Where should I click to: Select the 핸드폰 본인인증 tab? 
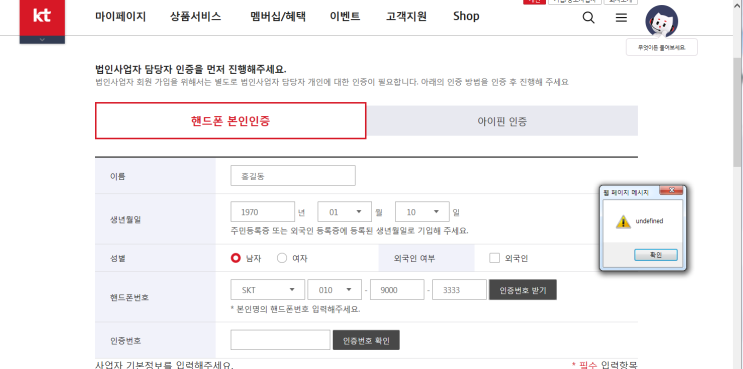pos(231,121)
